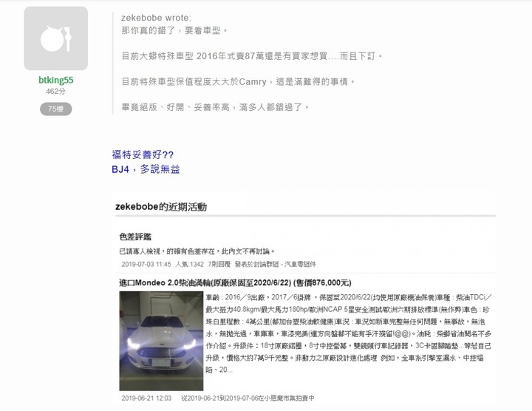
Task: Click the zekebobe的近期活動 heading
Action: pos(161,207)
